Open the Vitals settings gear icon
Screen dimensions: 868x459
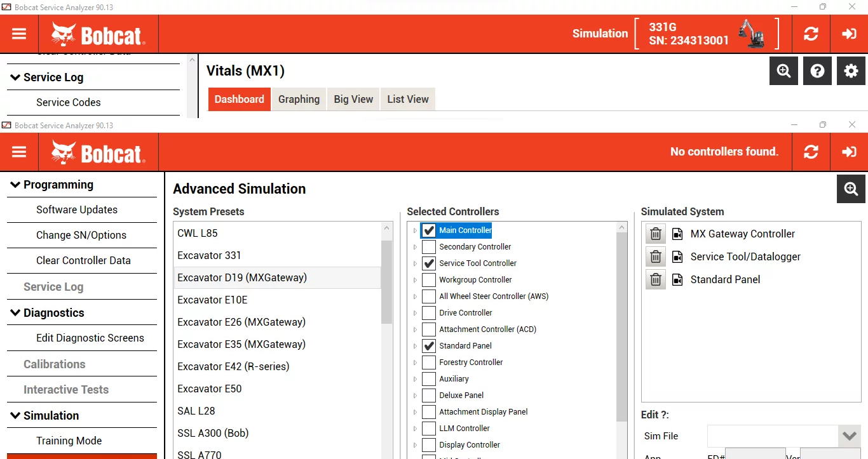851,70
